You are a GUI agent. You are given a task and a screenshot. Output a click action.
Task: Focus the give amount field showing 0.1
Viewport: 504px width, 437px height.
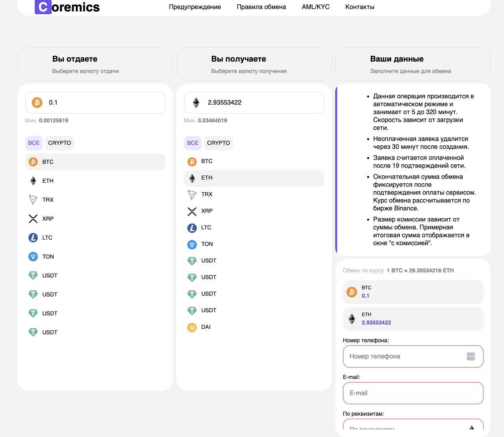click(103, 103)
